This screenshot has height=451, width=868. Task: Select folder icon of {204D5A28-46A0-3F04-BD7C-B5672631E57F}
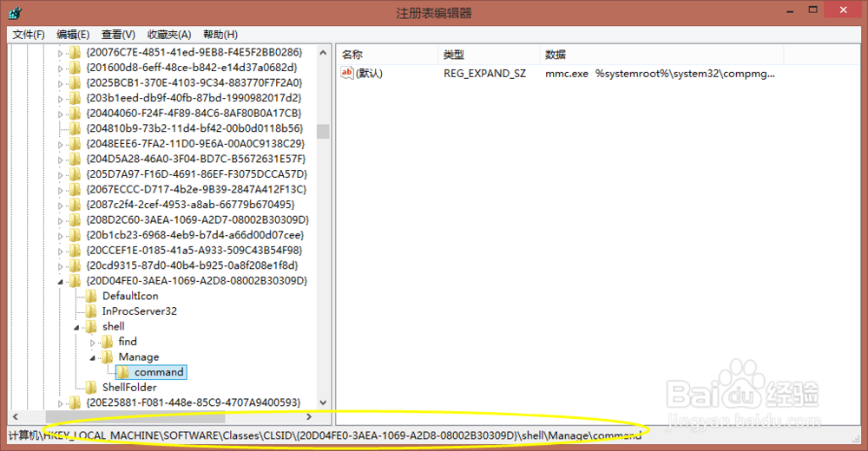click(75, 159)
